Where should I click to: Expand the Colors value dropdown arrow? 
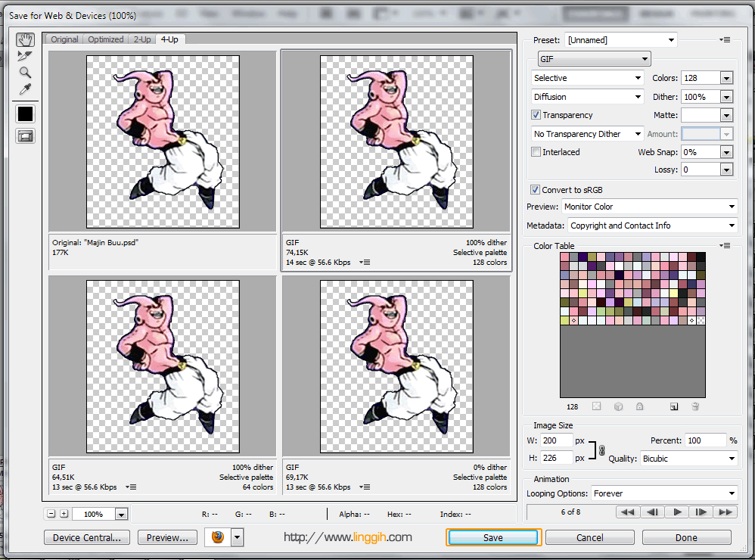pyautogui.click(x=726, y=77)
